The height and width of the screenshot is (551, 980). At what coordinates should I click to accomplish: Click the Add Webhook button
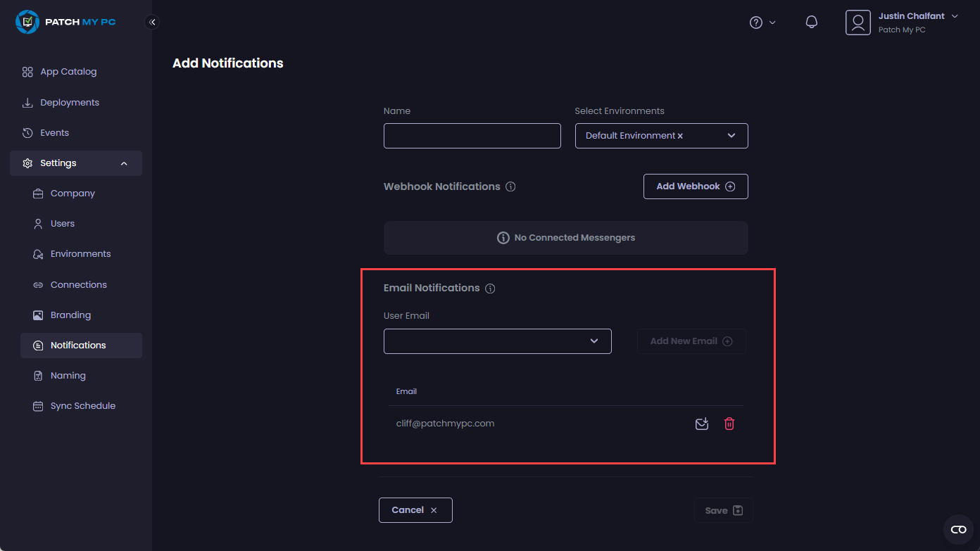[x=695, y=186]
